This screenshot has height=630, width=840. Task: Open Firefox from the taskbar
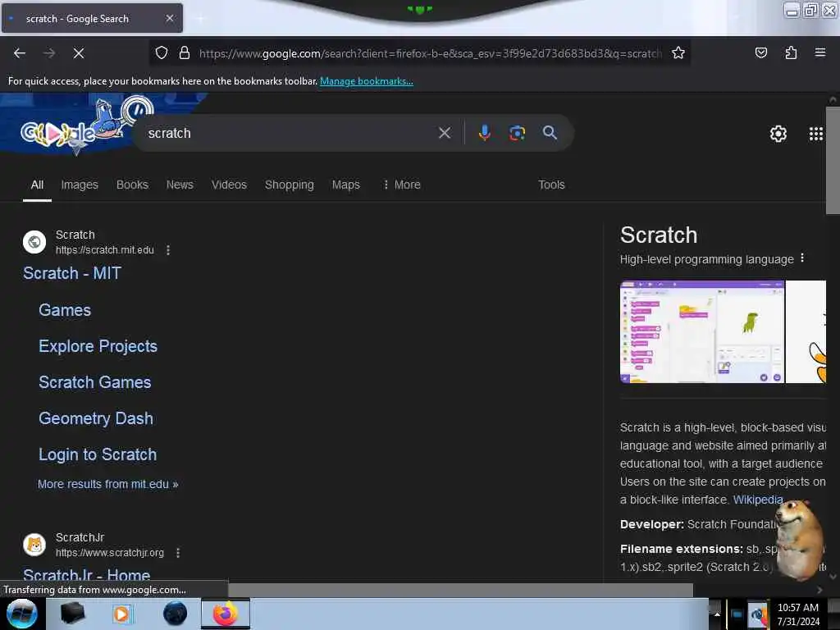click(x=226, y=614)
